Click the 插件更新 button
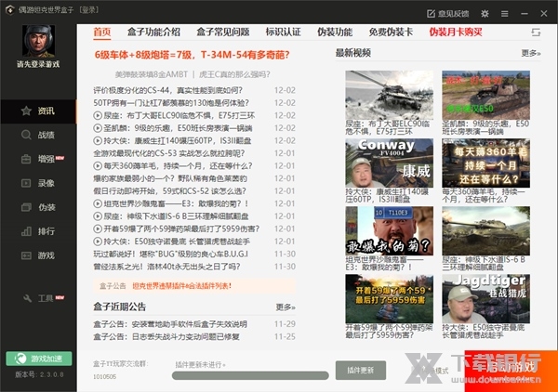Viewport: 558px width, 392px height. pyautogui.click(x=361, y=371)
